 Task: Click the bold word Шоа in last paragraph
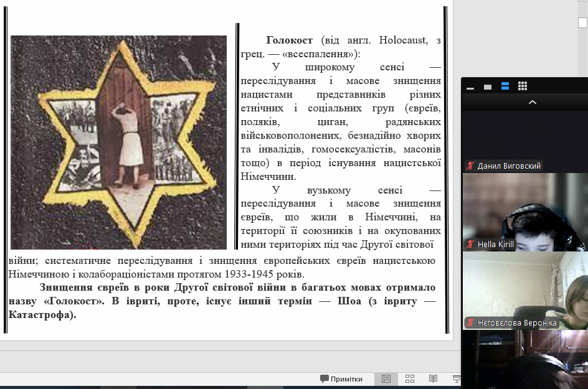click(349, 301)
